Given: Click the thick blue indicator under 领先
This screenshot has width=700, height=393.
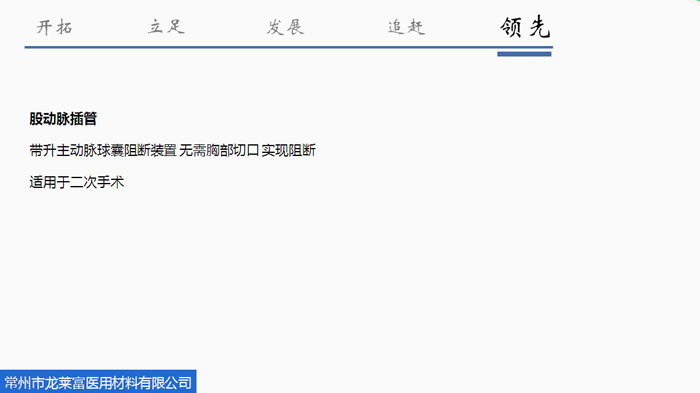Looking at the screenshot, I should point(524,54).
